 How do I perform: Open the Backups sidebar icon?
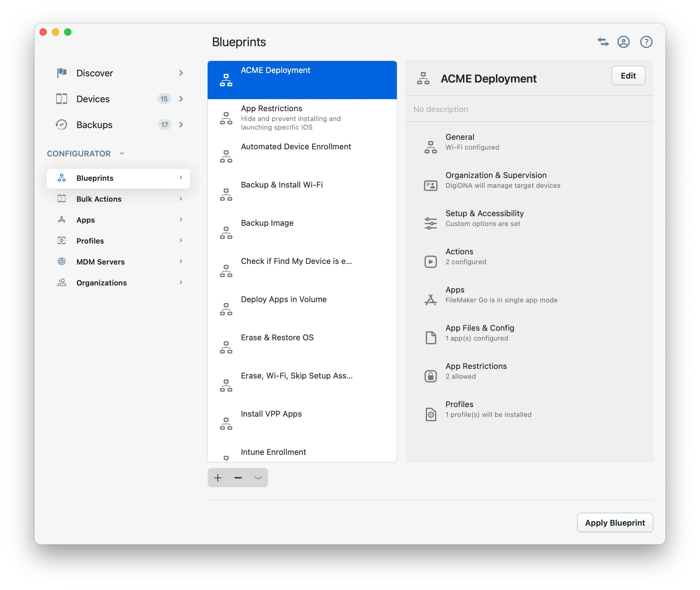click(x=61, y=124)
